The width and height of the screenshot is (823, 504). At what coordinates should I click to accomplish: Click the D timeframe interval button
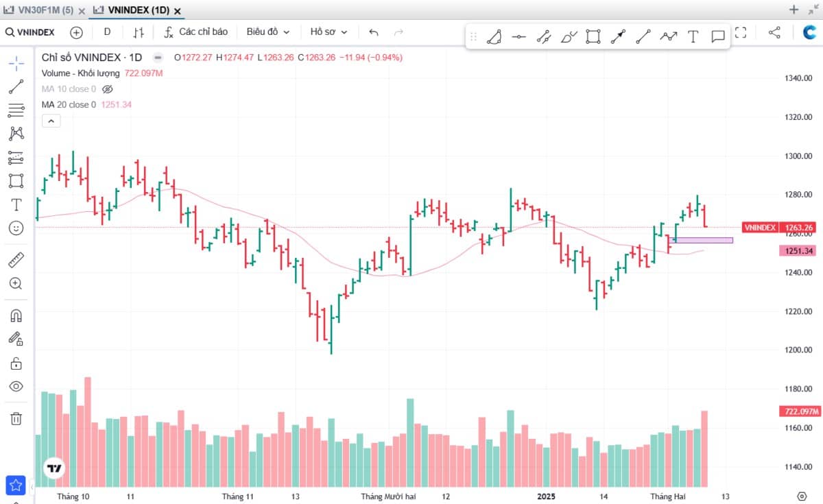pos(107,32)
